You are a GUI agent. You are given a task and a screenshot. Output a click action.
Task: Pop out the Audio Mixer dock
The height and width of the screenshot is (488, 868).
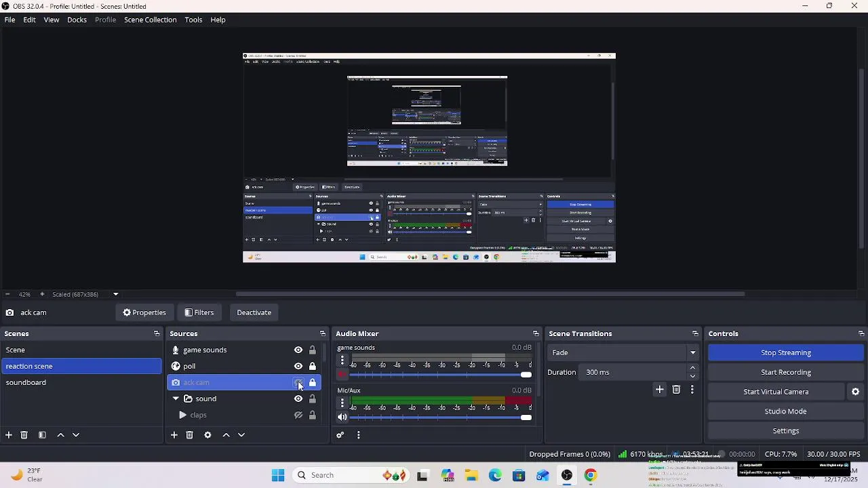[x=536, y=333]
